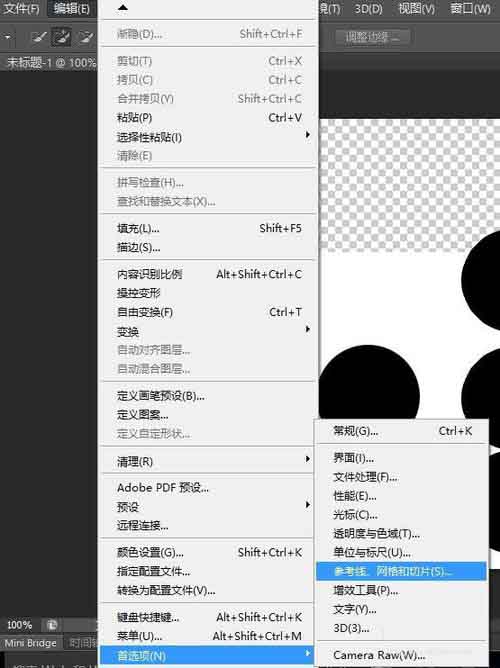Image resolution: width=500 pixels, height=668 pixels.
Task: Expand the 选择性粘贴(I) submenu
Action: [307, 135]
